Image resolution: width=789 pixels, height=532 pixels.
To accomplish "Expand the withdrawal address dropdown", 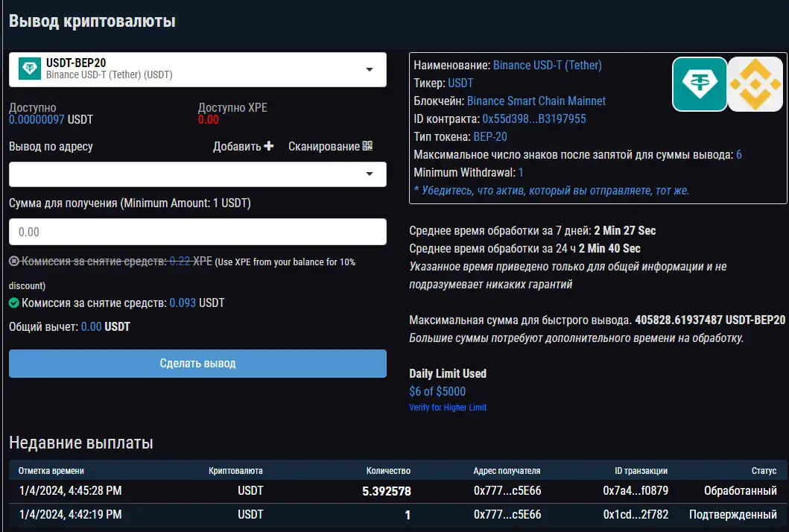I will pos(197,174).
